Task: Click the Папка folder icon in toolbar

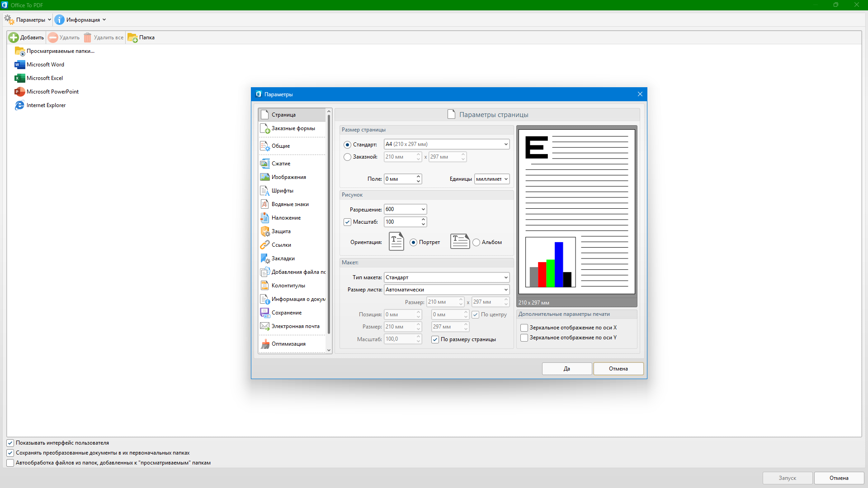Action: click(132, 38)
